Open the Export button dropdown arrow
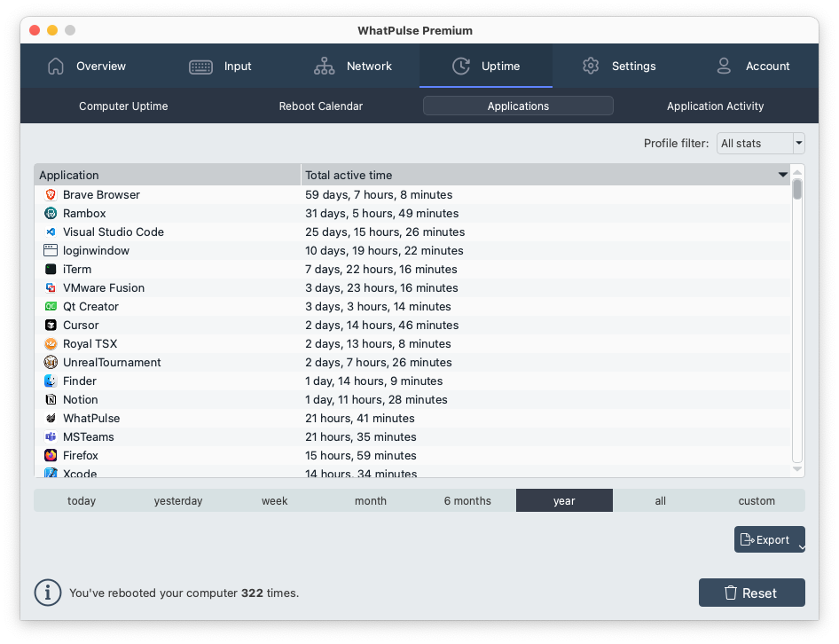 801,547
